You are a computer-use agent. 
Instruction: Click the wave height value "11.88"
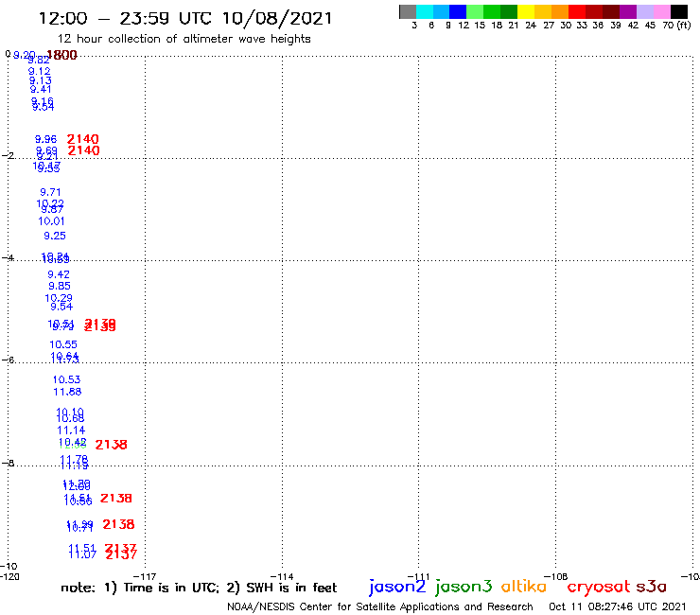tap(67, 392)
